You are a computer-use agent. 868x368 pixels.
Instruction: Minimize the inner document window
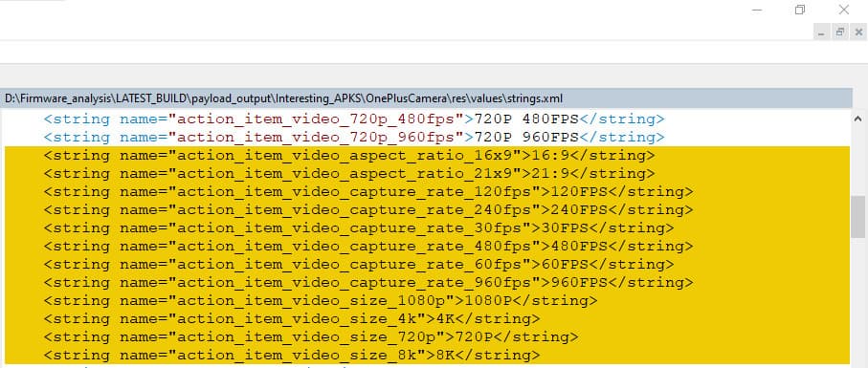click(x=821, y=32)
